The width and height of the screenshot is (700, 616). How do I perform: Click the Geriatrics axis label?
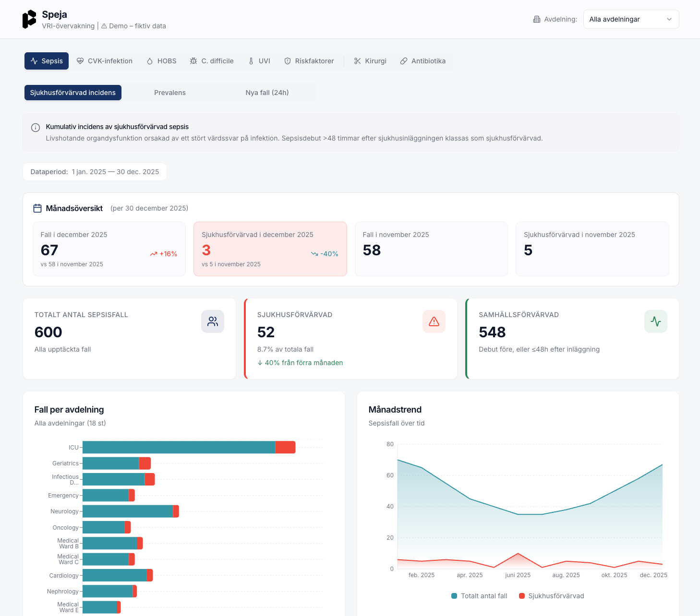pos(65,463)
